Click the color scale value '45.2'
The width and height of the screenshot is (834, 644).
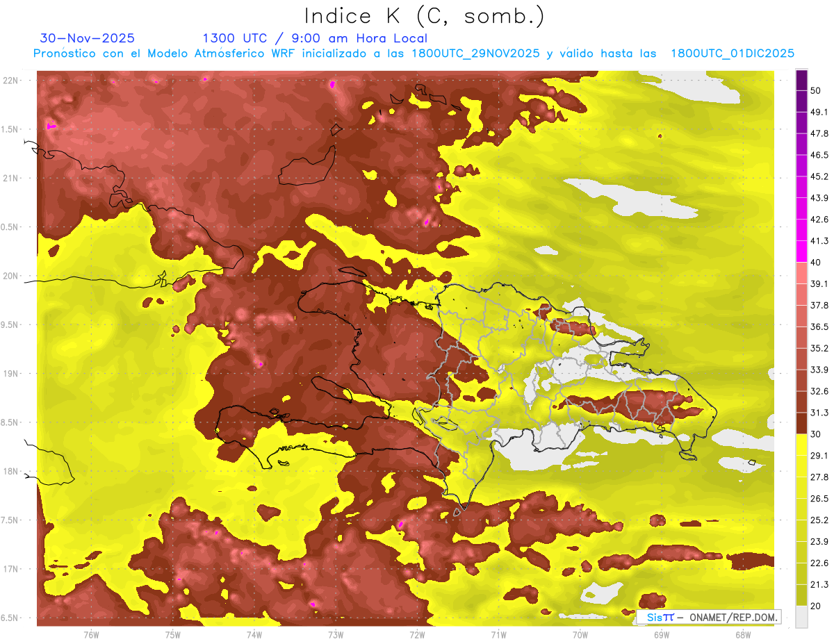[x=820, y=176]
